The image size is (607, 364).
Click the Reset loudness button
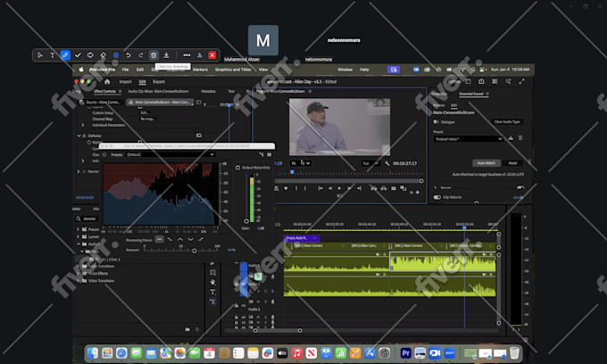tap(512, 163)
